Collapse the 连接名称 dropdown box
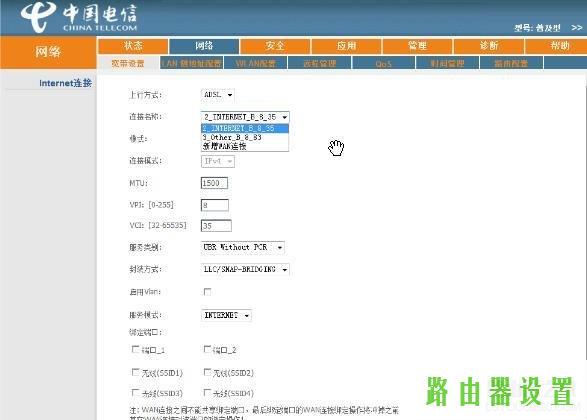Image resolution: width=587 pixels, height=420 pixels. [x=245, y=117]
